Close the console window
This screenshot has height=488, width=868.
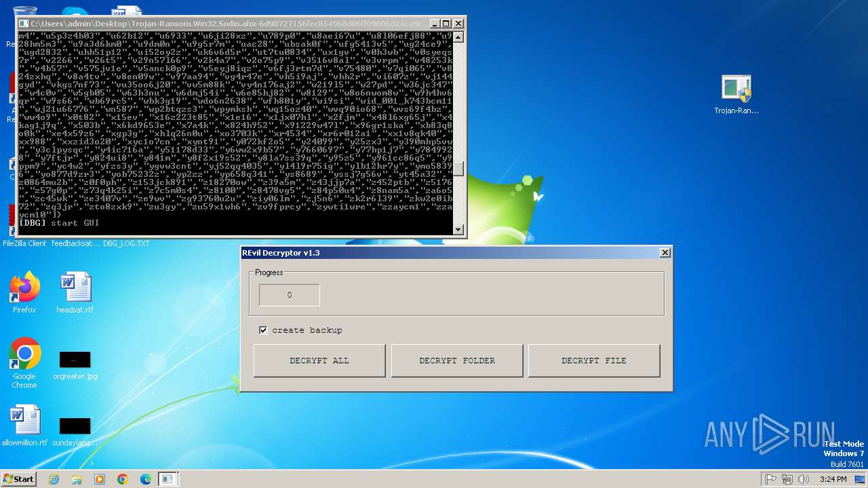(458, 23)
